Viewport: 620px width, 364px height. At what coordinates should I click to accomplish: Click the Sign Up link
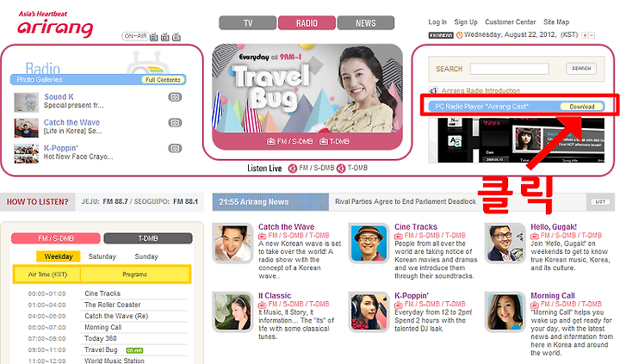466,22
